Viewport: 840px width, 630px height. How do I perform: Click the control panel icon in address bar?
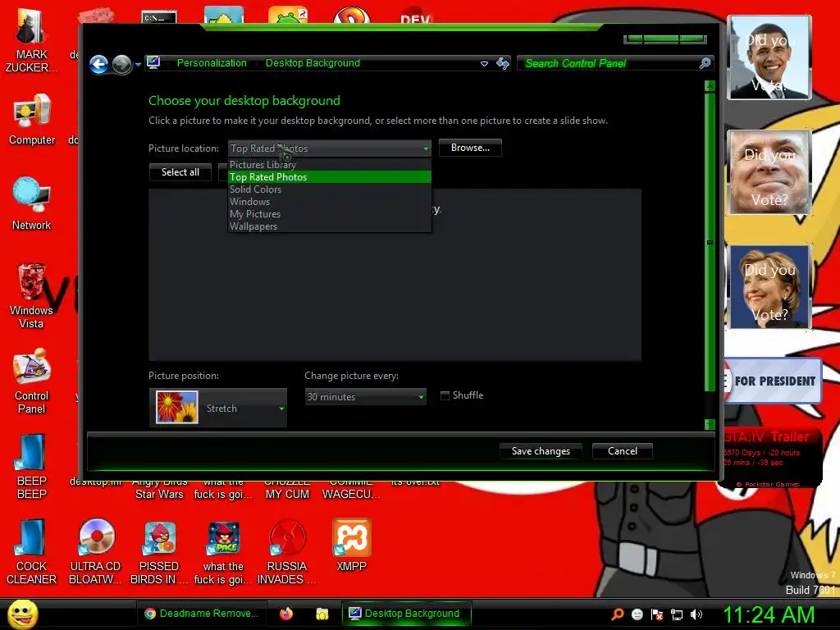[x=153, y=62]
